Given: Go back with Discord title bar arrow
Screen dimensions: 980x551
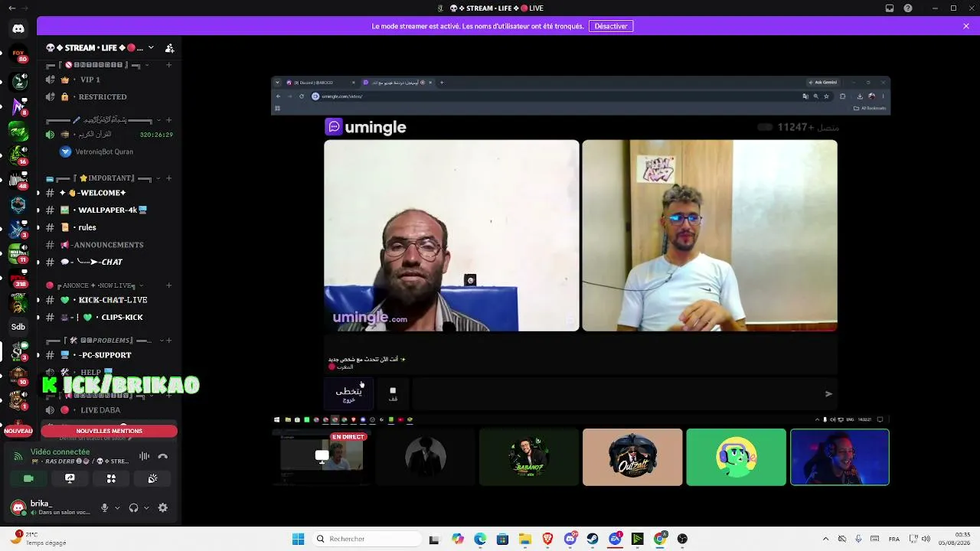Looking at the screenshot, I should click(x=11, y=8).
